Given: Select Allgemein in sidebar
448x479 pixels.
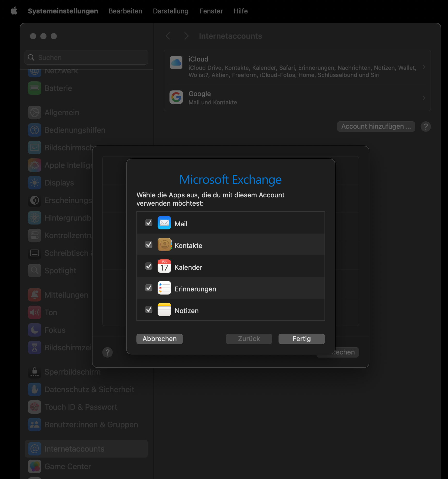Looking at the screenshot, I should 86,112.
